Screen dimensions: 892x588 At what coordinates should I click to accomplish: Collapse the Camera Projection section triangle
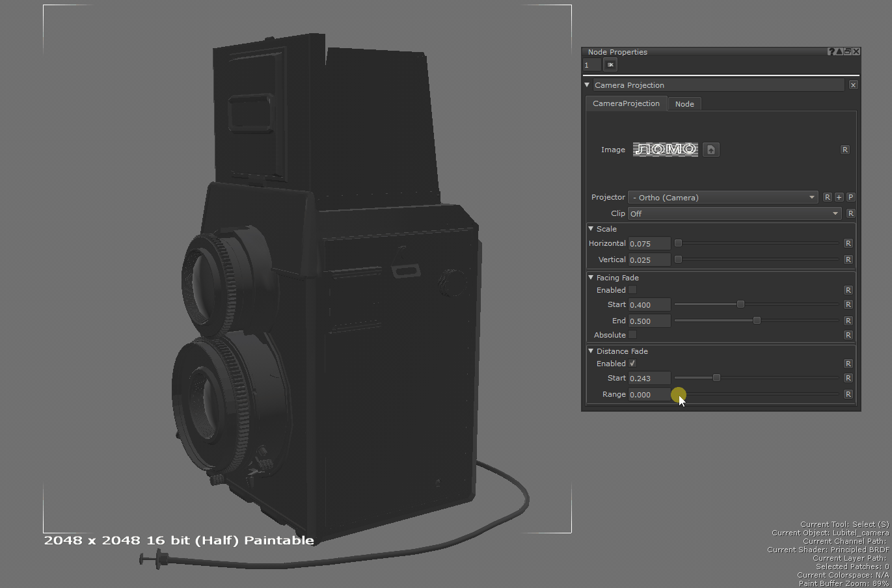(x=588, y=85)
